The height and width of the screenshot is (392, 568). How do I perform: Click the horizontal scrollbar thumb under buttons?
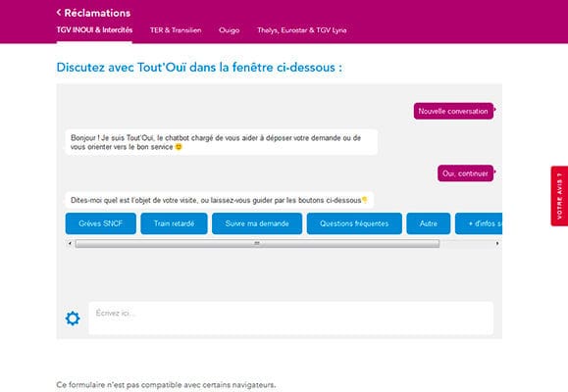pyautogui.click(x=257, y=244)
